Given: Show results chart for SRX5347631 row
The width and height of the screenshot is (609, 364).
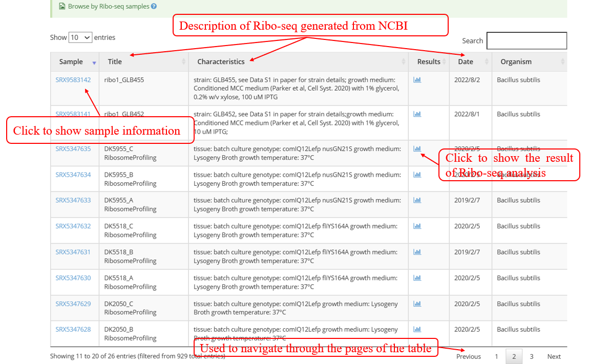Looking at the screenshot, I should click(x=417, y=252).
